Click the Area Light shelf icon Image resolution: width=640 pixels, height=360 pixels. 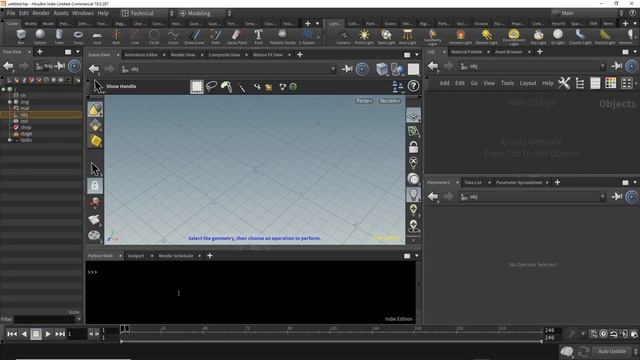click(x=407, y=36)
